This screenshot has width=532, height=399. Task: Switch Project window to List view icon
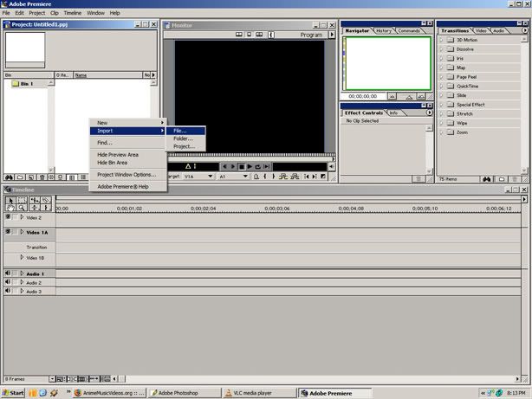point(83,177)
